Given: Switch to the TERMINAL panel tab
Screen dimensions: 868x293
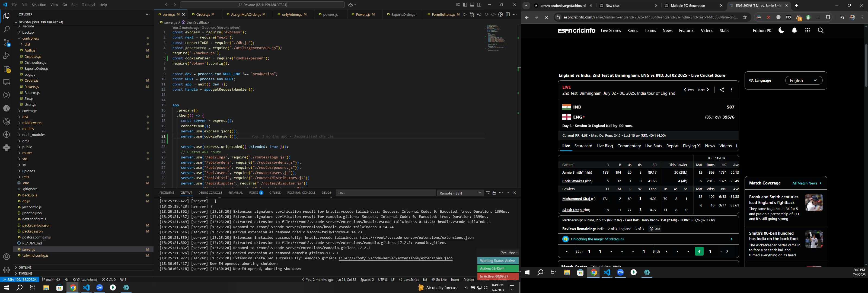Looking at the screenshot, I should pyautogui.click(x=235, y=193).
